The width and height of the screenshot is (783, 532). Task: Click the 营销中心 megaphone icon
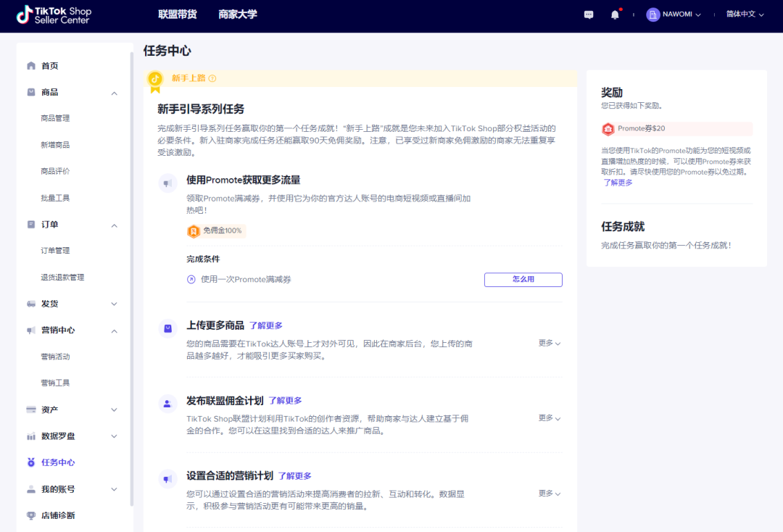click(31, 330)
